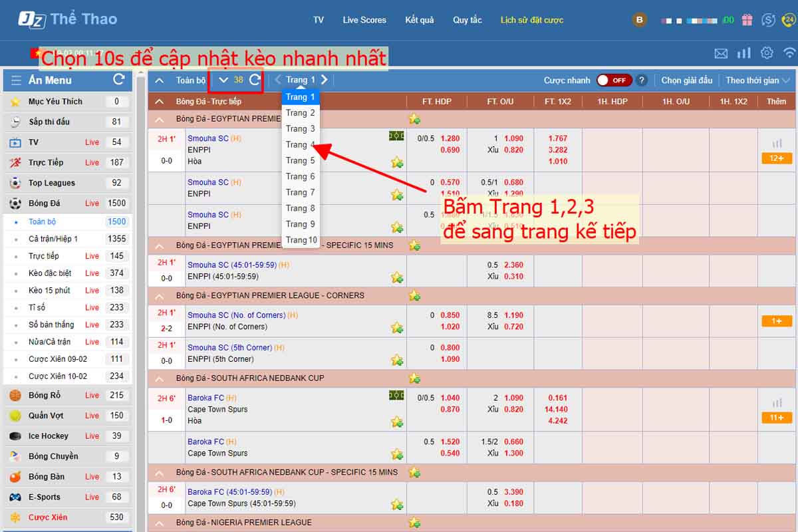Open the TV link in top navigation
This screenshot has width=798, height=532.
tap(319, 20)
